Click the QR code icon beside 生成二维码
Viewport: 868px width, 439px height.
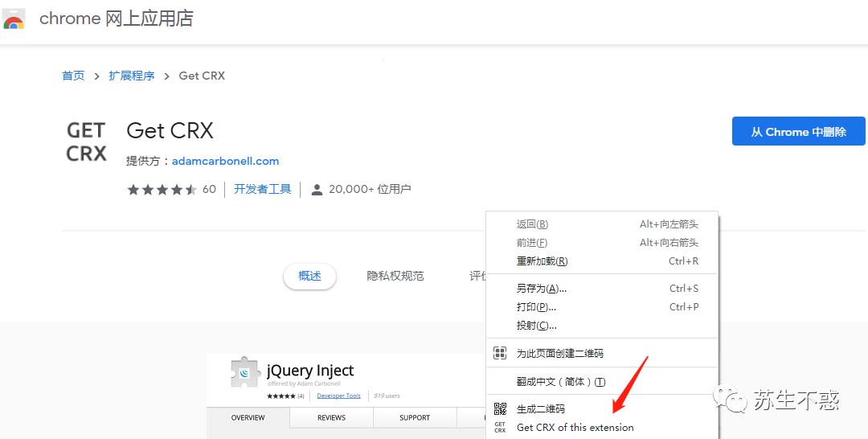[x=500, y=409]
